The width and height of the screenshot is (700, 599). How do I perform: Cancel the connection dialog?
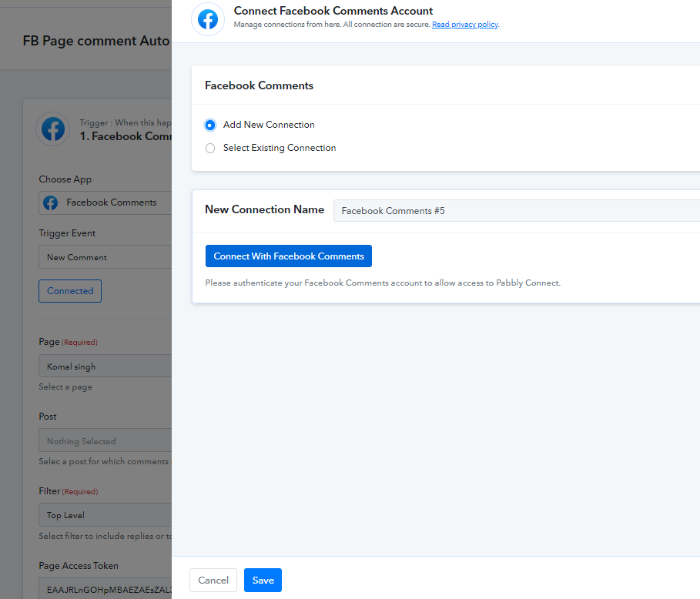pos(213,581)
